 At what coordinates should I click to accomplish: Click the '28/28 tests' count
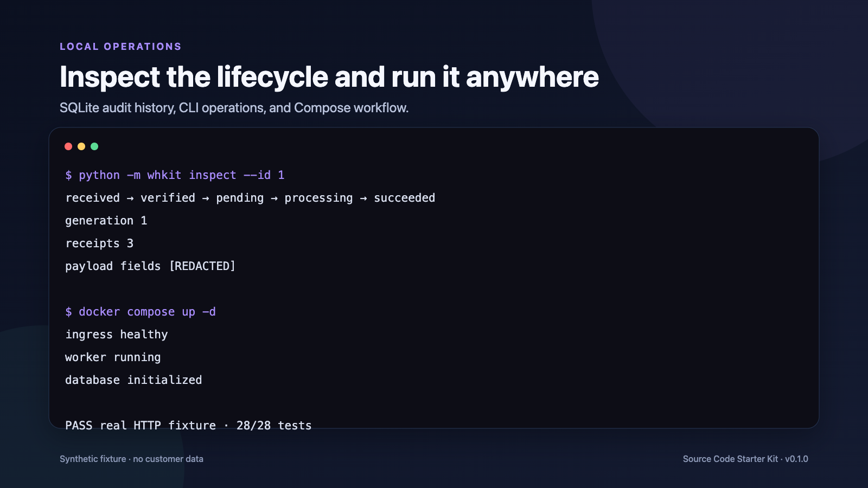coord(274,425)
